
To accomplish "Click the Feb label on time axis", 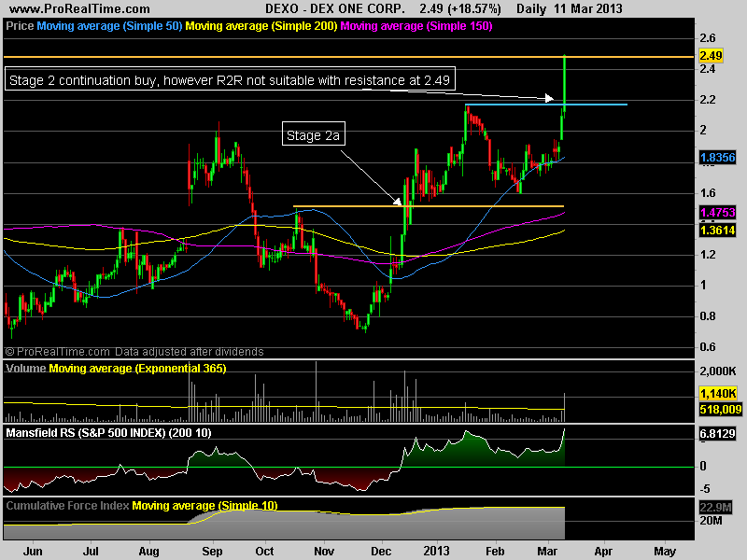I will pyautogui.click(x=495, y=551).
